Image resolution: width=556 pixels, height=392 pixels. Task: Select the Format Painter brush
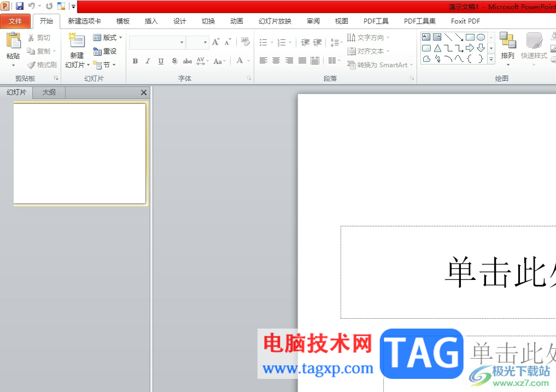(x=31, y=65)
